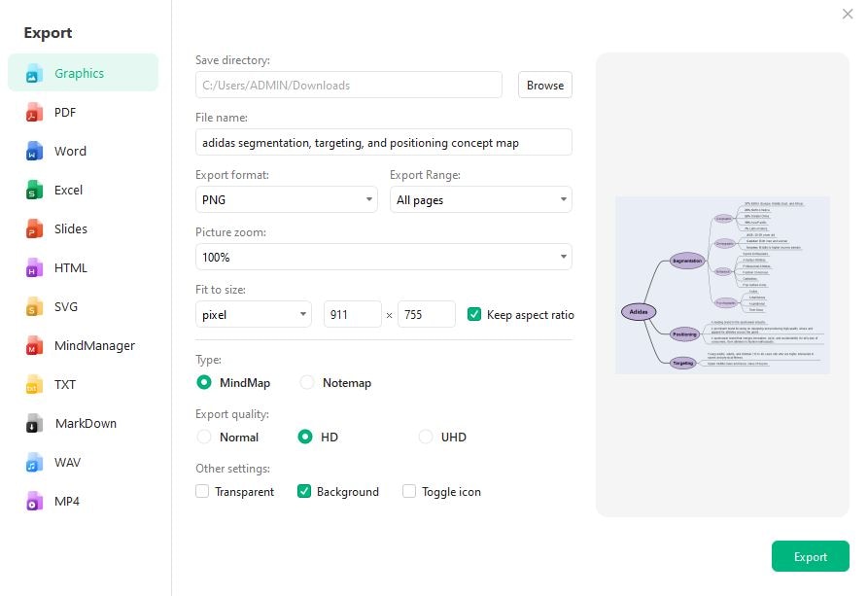
Task: Click the Save directory path field
Action: pyautogui.click(x=349, y=86)
